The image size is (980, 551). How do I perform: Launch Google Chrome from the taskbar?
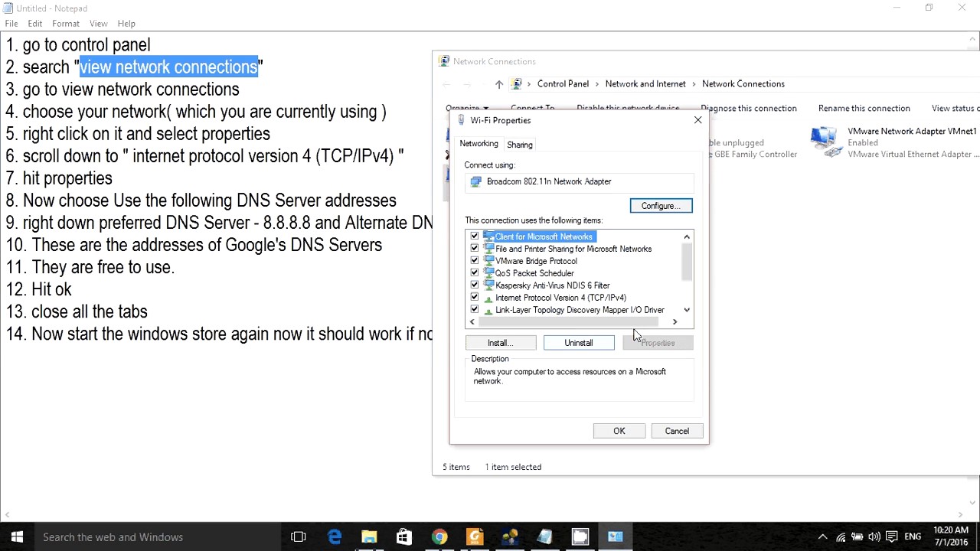pos(439,536)
